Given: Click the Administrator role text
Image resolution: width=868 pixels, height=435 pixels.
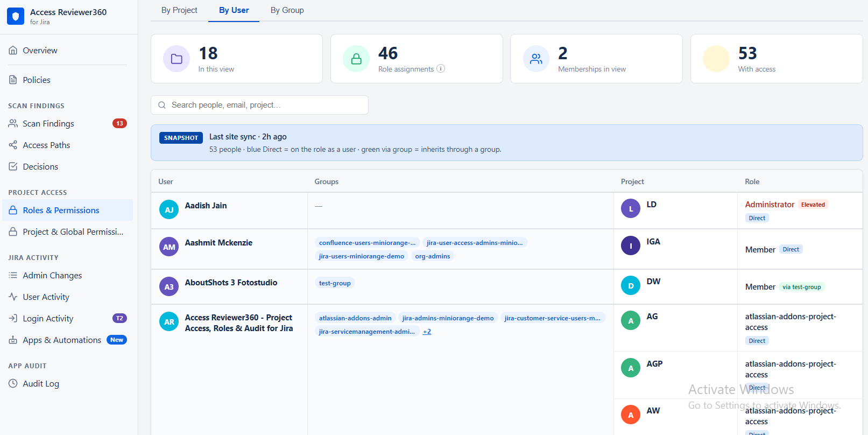Looking at the screenshot, I should coord(770,205).
